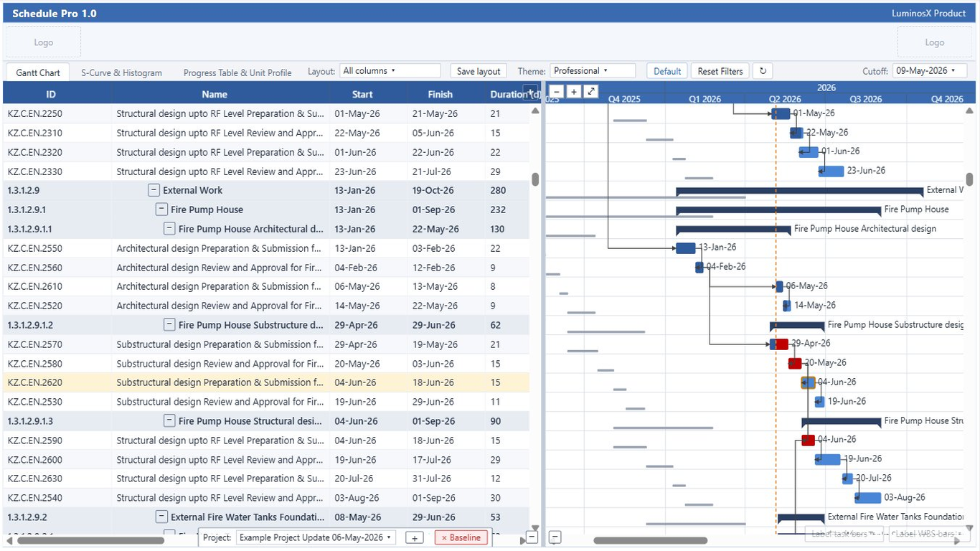The image size is (980, 551).
Task: Click the ID column header
Action: click(x=51, y=94)
